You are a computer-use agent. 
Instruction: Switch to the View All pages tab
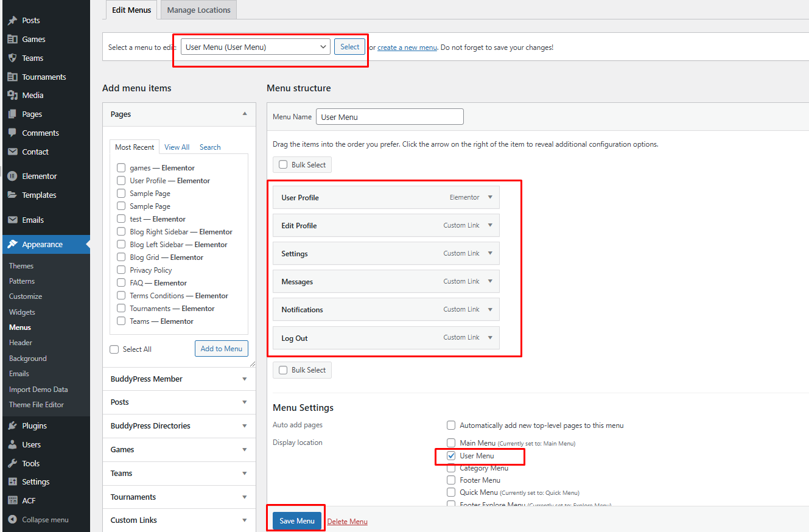pos(177,147)
